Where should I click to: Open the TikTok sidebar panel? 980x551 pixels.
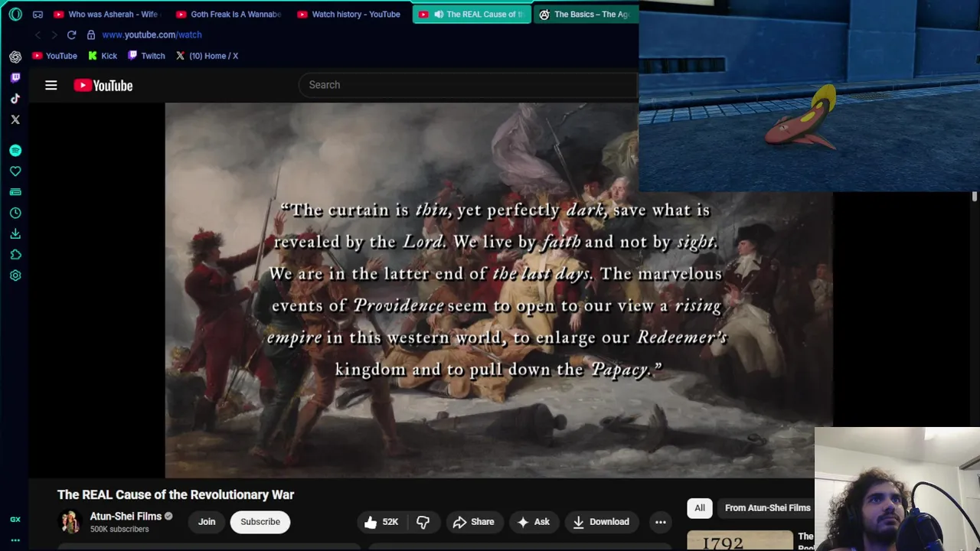tap(15, 98)
